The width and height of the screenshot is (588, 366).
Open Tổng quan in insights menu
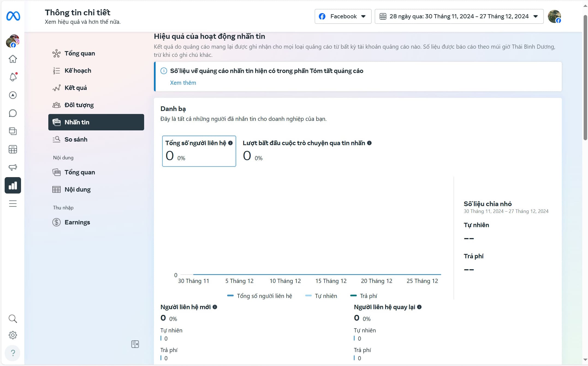click(96, 53)
